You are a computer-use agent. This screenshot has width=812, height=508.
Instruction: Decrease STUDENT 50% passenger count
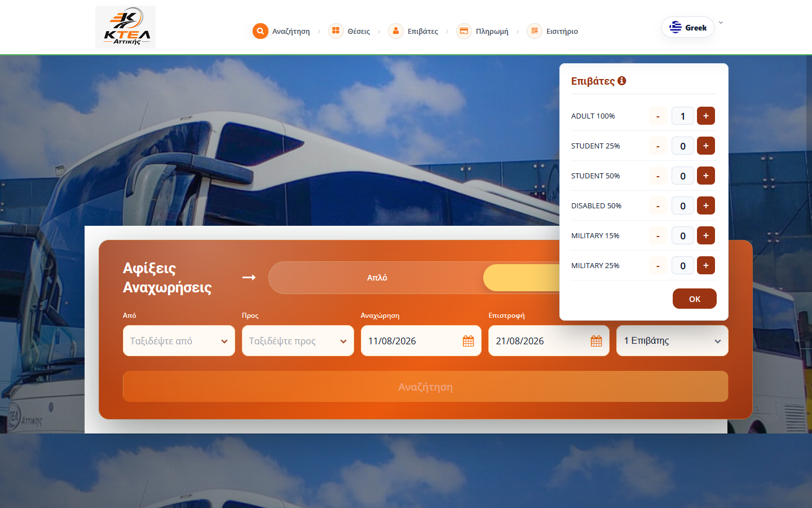coord(658,176)
